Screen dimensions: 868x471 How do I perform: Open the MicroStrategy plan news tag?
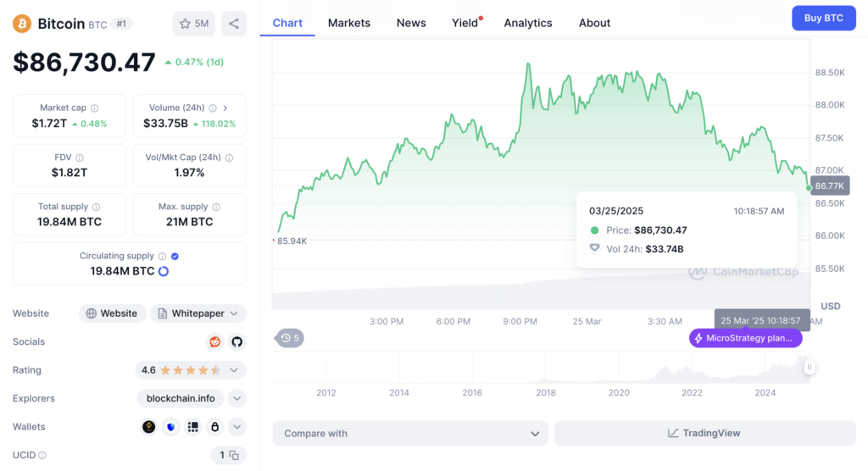pyautogui.click(x=746, y=338)
